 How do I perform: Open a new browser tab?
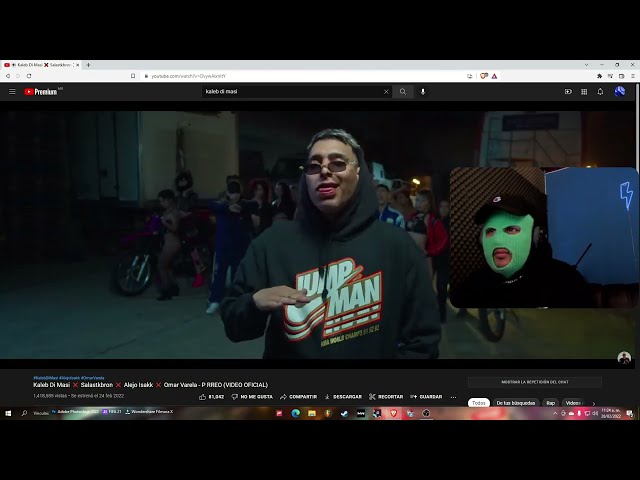[88, 65]
